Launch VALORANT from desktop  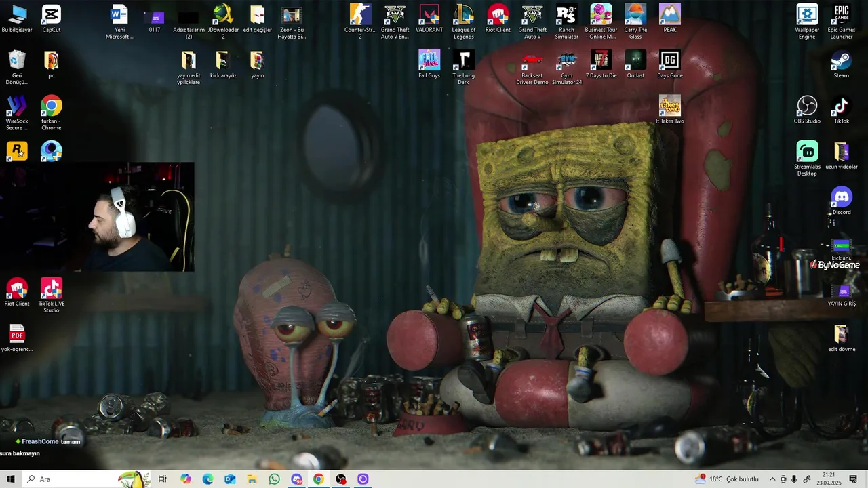pos(429,19)
